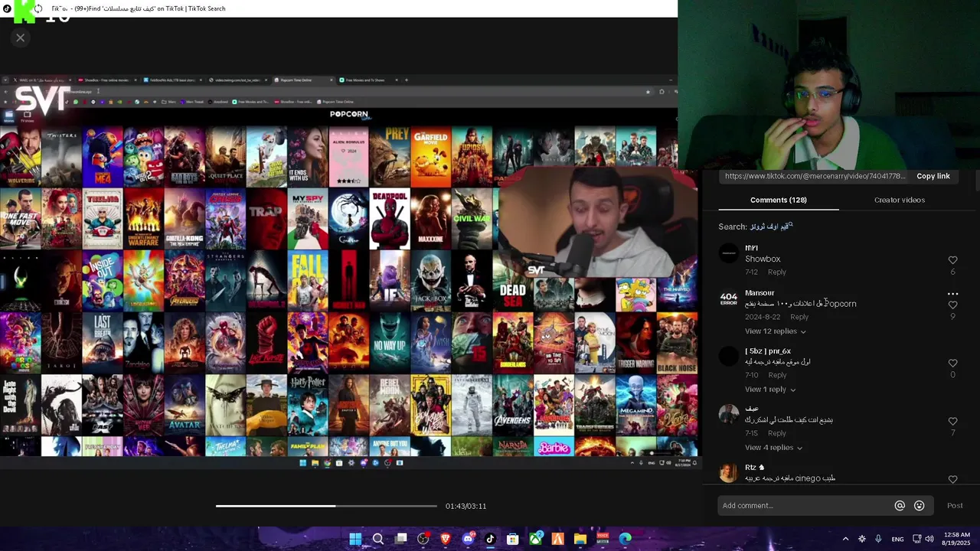Like Rtz's cinego comment

952,479
